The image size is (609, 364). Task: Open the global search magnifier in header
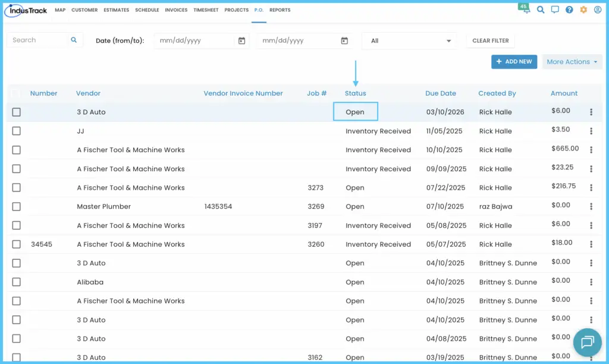tap(540, 10)
